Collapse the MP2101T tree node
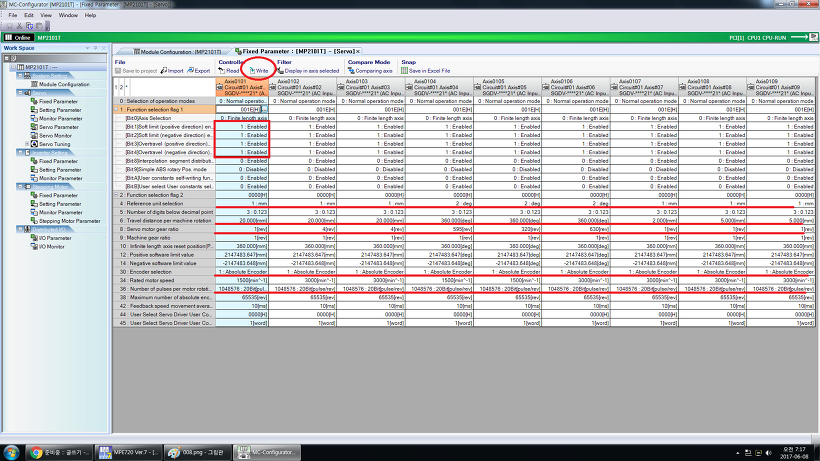Viewport: 820px width, 461px height. [x=14, y=67]
